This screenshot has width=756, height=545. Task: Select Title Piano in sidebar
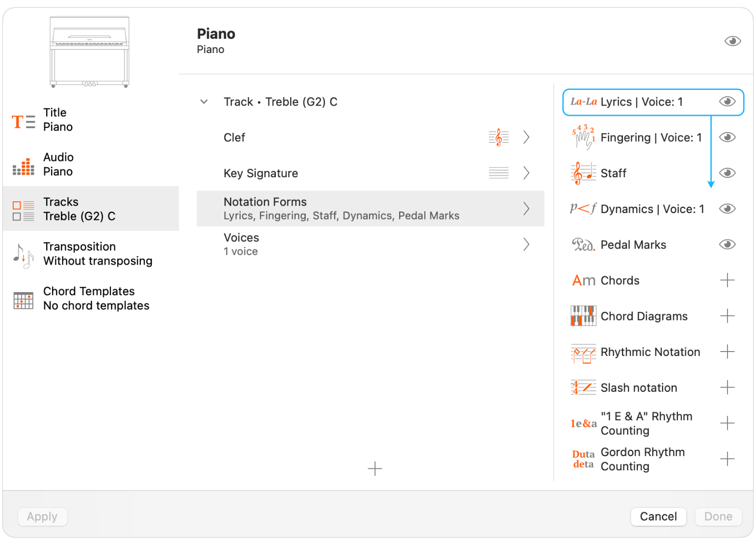[x=91, y=120]
